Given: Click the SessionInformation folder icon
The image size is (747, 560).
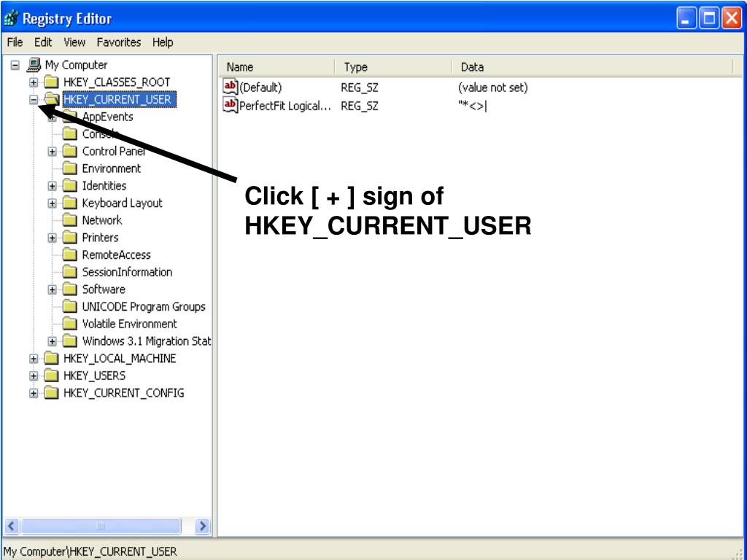Looking at the screenshot, I should click(x=70, y=273).
